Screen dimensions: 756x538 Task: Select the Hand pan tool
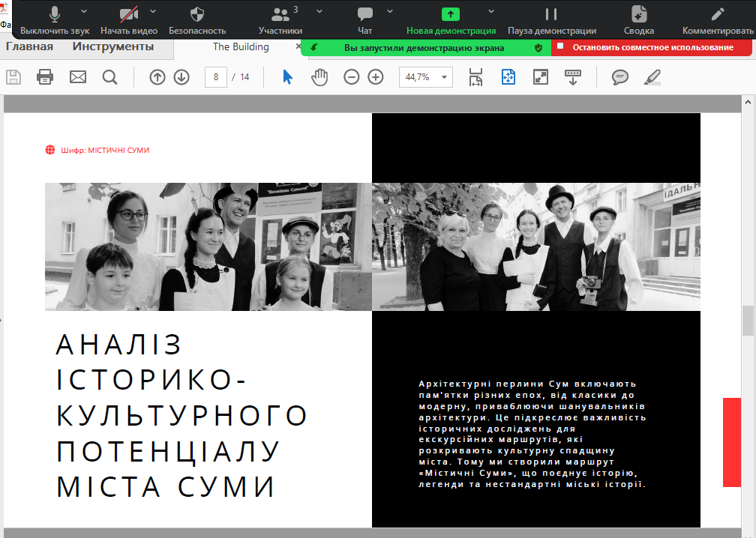tap(320, 77)
